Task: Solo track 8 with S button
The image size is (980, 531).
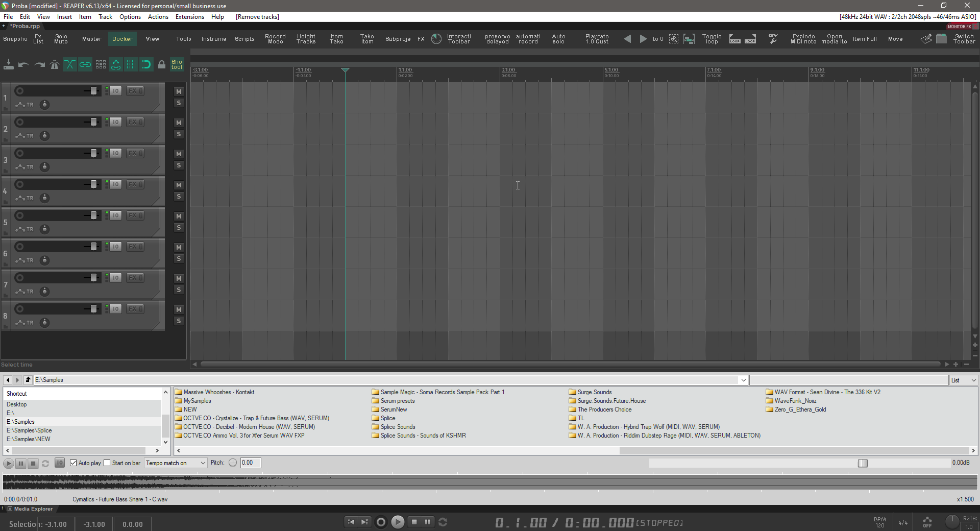Action: point(179,321)
